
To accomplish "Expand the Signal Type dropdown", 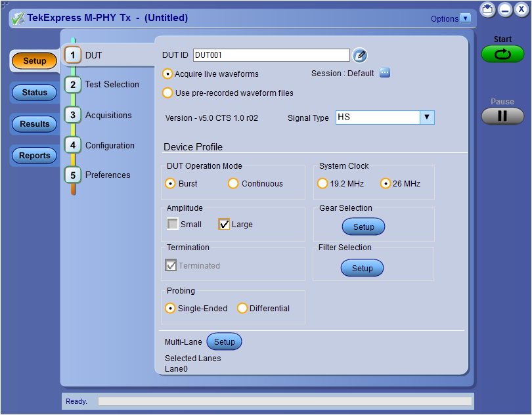I will click(x=428, y=117).
